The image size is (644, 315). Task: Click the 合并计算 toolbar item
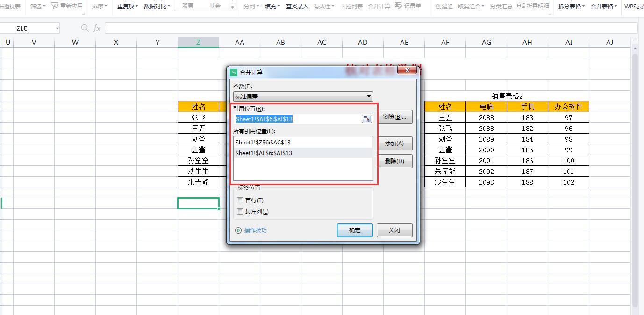click(x=379, y=6)
